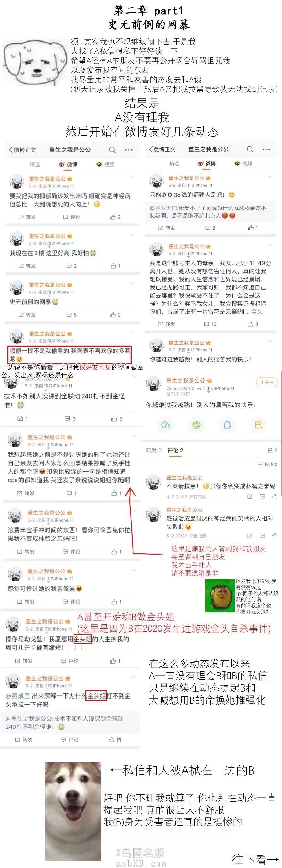Screen dimensions: 282x868
Task: Open the three-dot menu in right Weibo header
Action: click(266, 149)
